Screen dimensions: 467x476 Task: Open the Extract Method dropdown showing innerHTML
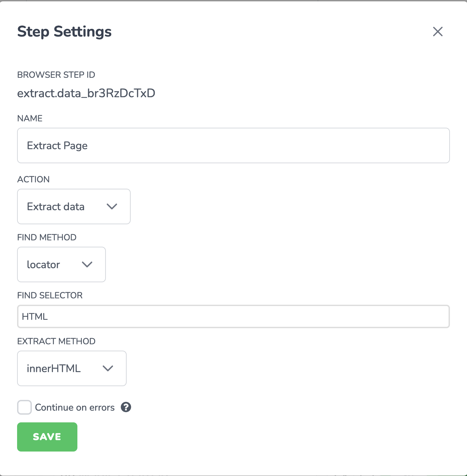tap(72, 368)
